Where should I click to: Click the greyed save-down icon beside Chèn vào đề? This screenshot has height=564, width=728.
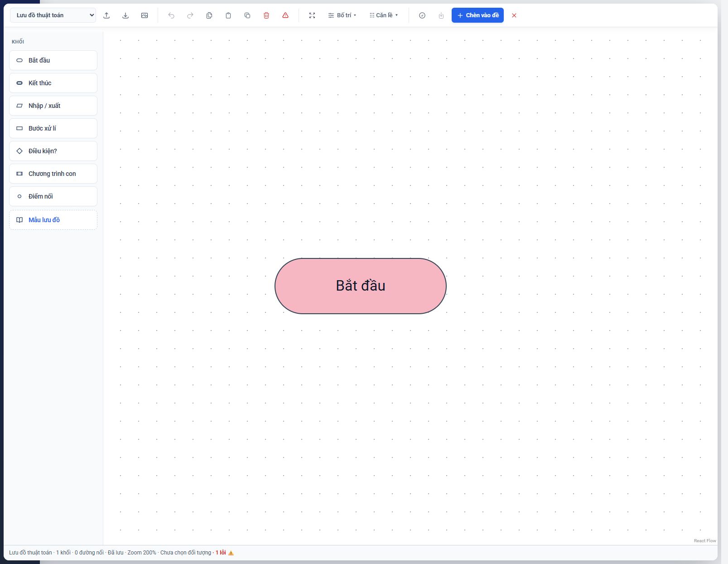pyautogui.click(x=441, y=15)
